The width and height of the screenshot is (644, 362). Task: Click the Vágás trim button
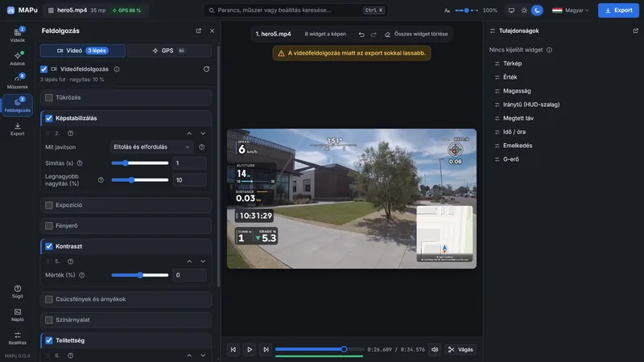(460, 349)
